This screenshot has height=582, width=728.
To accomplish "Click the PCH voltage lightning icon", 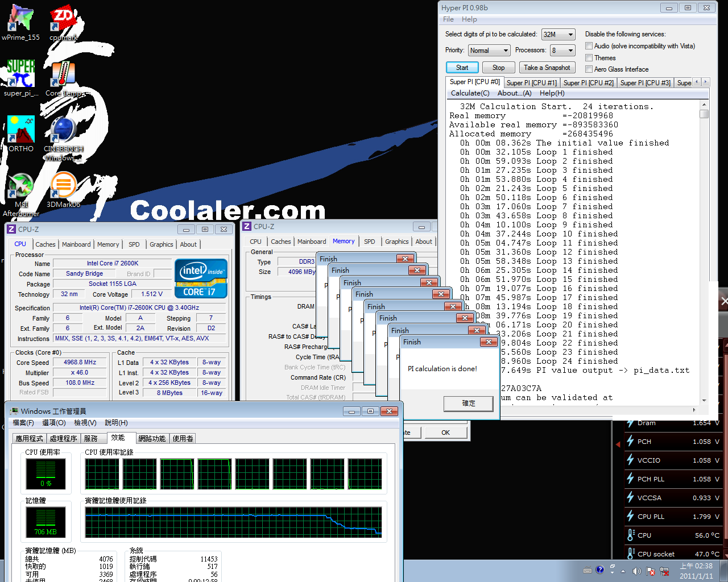I will click(630, 441).
